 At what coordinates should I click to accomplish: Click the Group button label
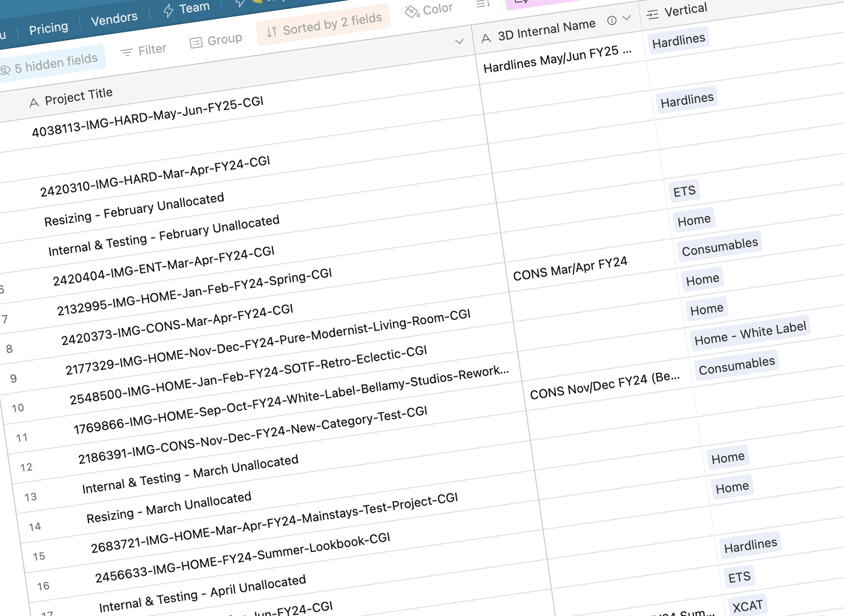[224, 39]
